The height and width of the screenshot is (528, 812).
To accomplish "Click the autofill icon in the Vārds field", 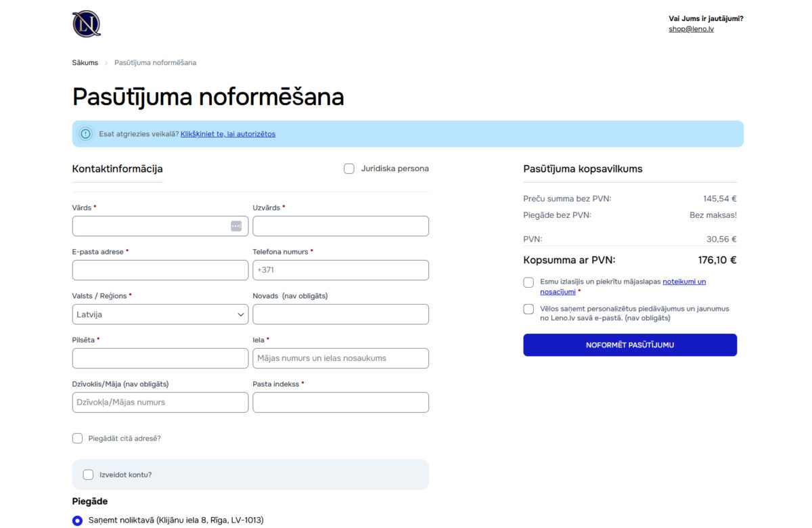I will coord(235,225).
